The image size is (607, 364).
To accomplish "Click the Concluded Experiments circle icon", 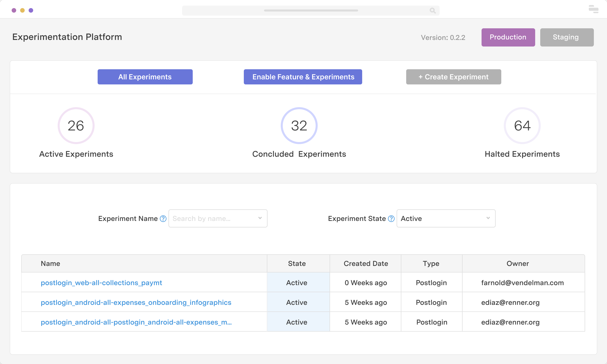I will 298,126.
